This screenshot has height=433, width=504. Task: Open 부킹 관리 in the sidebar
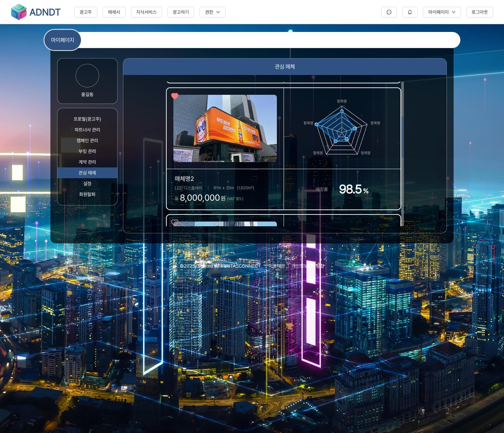click(87, 151)
